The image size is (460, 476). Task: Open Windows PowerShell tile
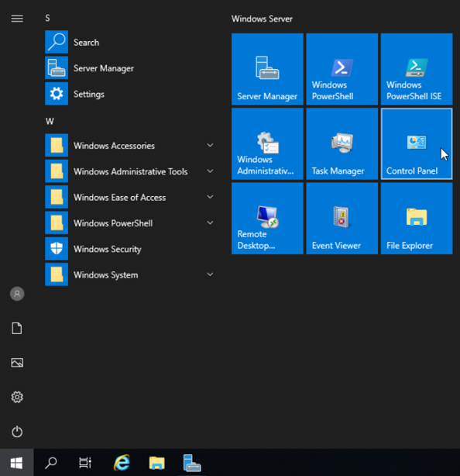342,69
